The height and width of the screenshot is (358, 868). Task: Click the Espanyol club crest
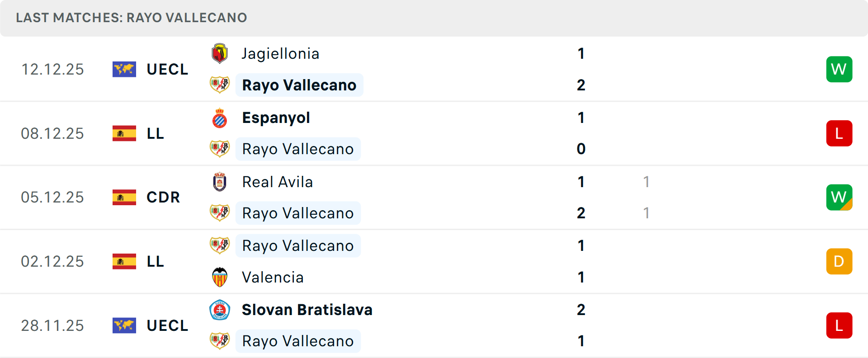(x=220, y=118)
